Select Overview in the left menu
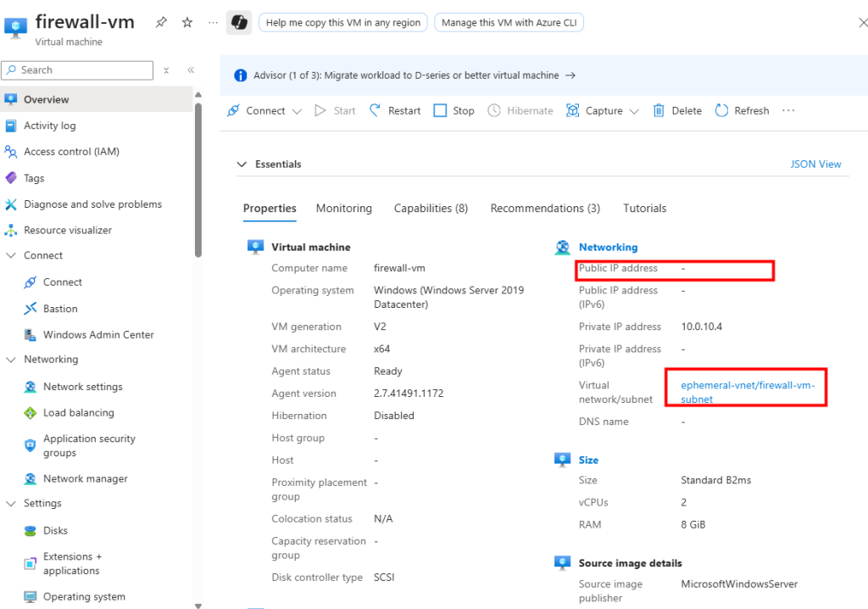Image resolution: width=868 pixels, height=609 pixels. click(x=97, y=99)
